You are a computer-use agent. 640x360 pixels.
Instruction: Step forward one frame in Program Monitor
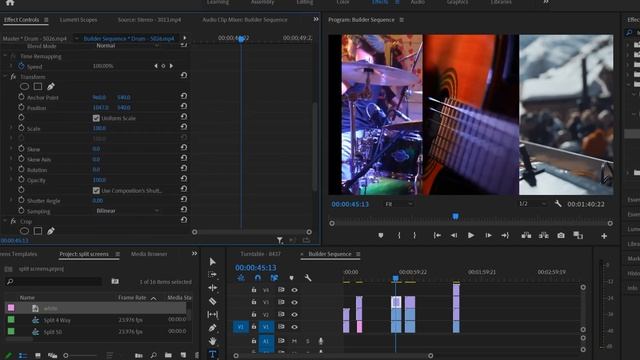pyautogui.click(x=488, y=236)
